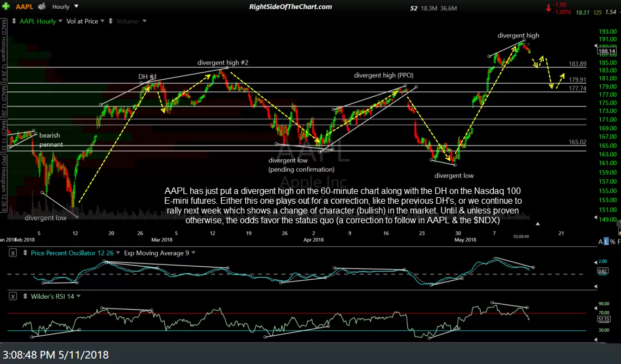Click the 183.89 horizontal level label

tap(577, 64)
